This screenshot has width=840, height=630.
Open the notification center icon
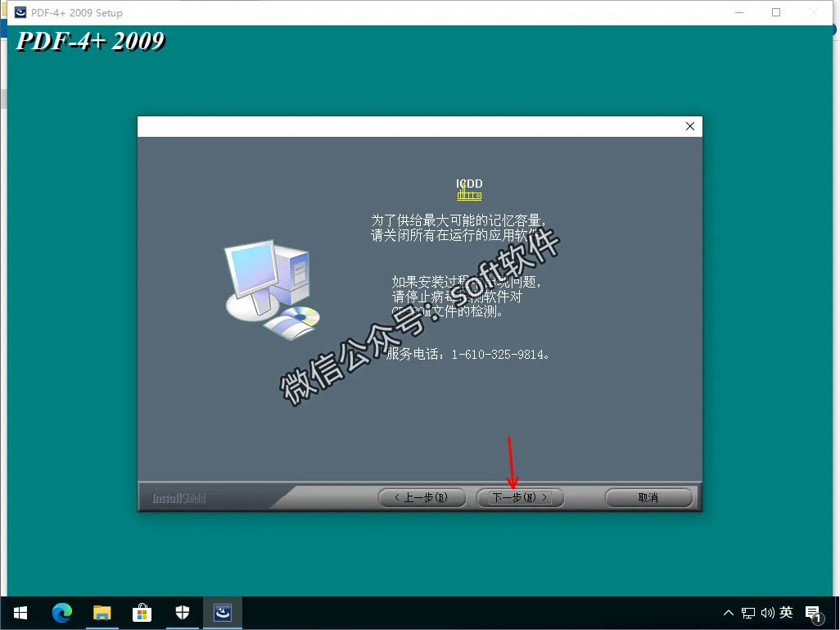tap(813, 614)
